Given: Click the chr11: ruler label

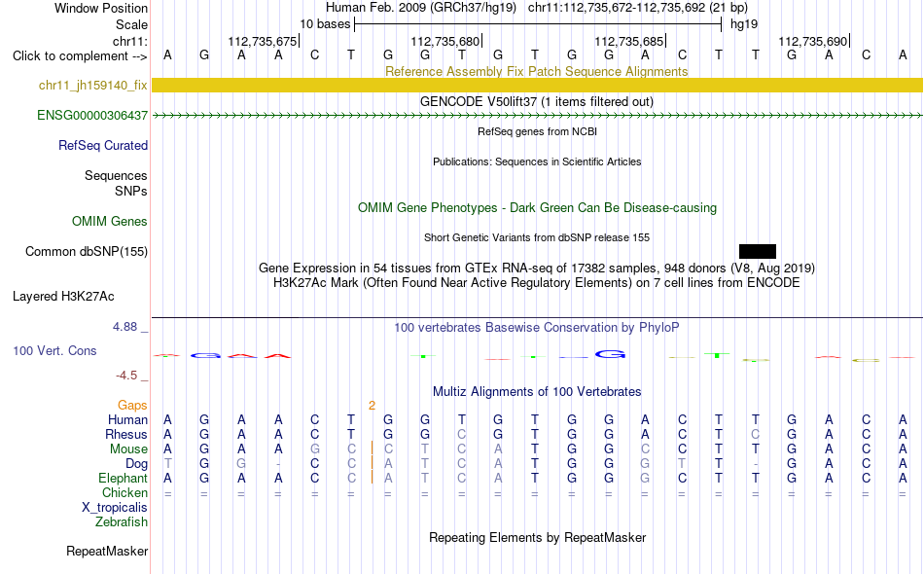Looking at the screenshot, I should tap(130, 41).
